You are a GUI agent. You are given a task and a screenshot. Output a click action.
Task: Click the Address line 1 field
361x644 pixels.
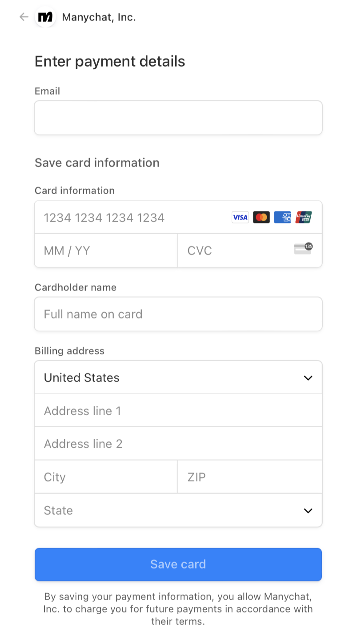click(x=178, y=410)
